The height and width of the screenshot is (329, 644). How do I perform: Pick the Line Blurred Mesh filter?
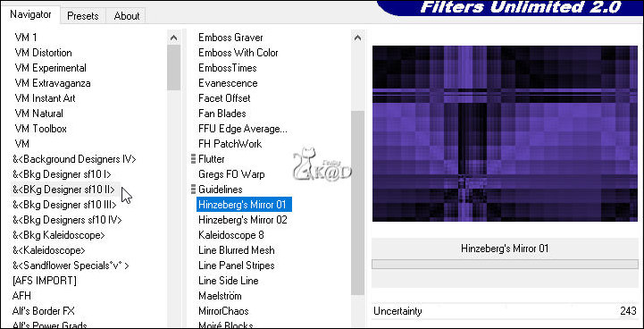click(x=237, y=250)
